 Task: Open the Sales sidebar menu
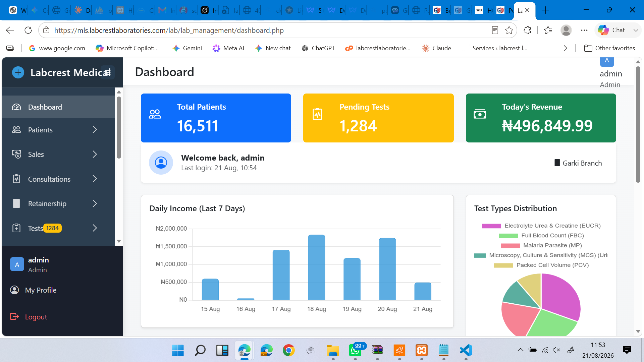pos(59,154)
